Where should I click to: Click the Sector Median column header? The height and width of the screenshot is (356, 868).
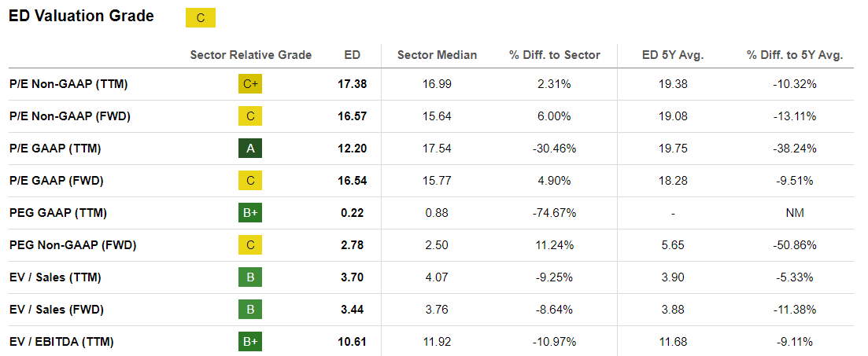tap(437, 55)
